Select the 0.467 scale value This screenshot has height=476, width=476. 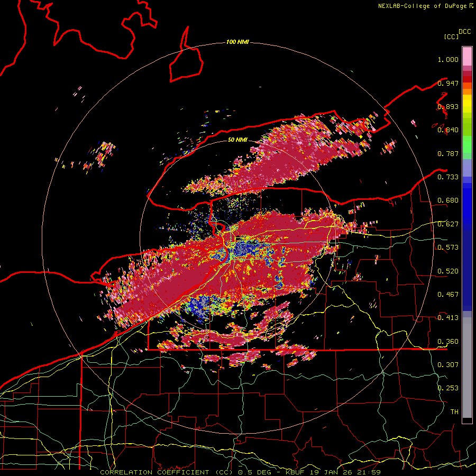pyautogui.click(x=448, y=295)
